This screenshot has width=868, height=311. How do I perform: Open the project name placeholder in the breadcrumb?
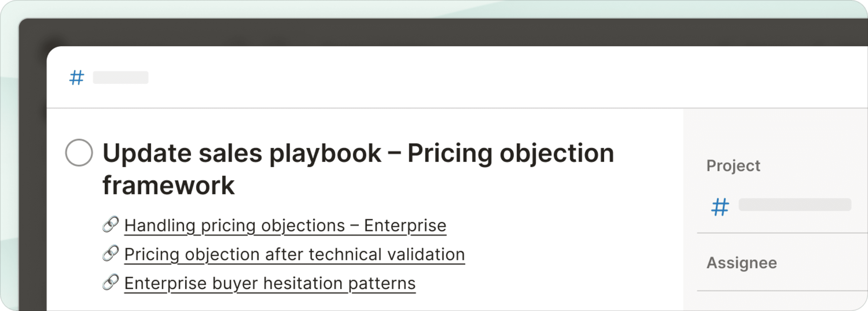[121, 77]
